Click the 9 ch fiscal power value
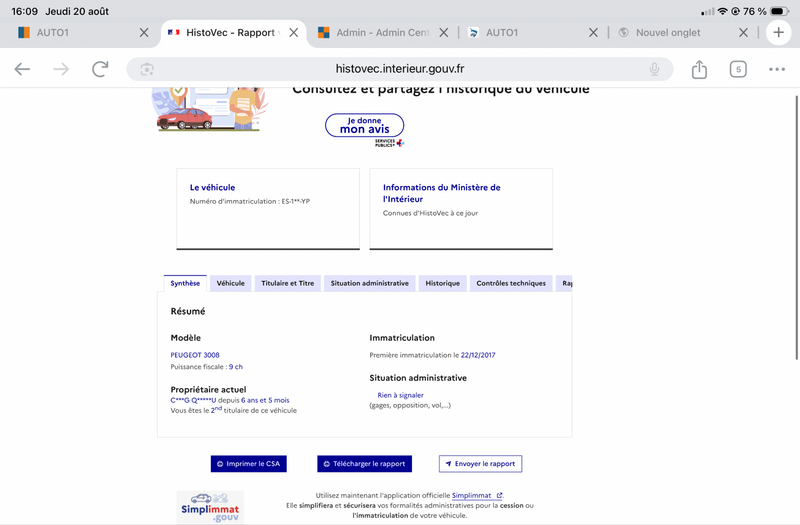 236,367
